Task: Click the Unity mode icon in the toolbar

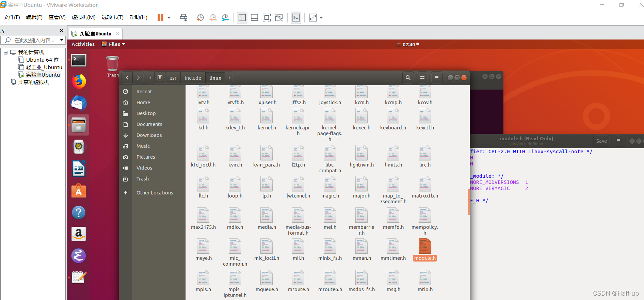Action: tap(279, 17)
